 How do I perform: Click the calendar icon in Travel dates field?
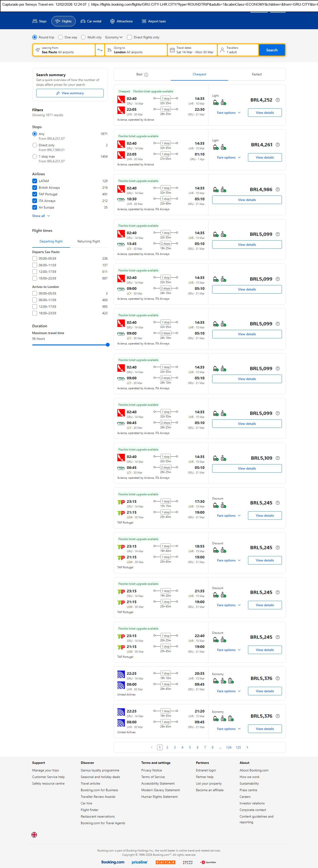(x=172, y=50)
